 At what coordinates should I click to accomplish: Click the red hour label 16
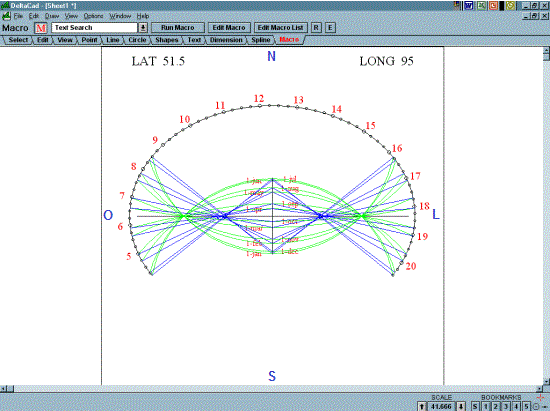(x=397, y=148)
